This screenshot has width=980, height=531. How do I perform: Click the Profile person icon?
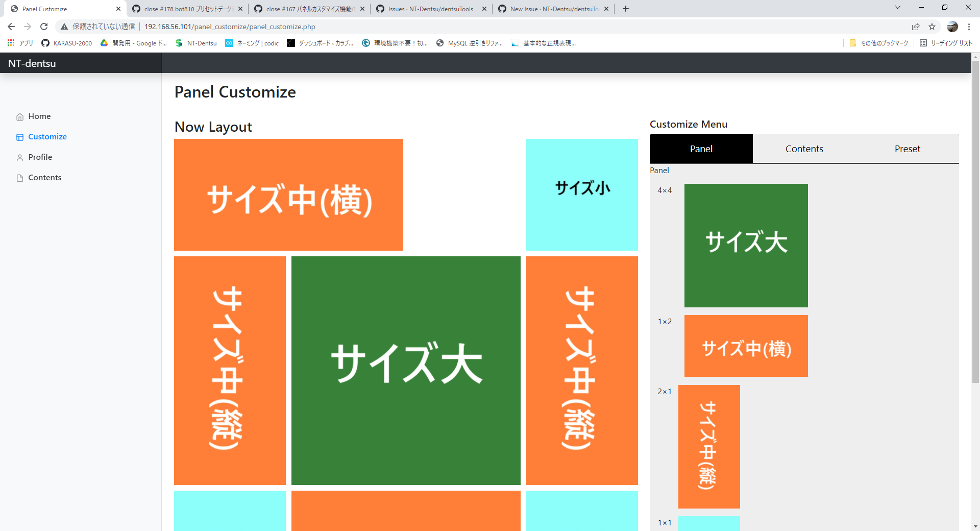point(19,157)
